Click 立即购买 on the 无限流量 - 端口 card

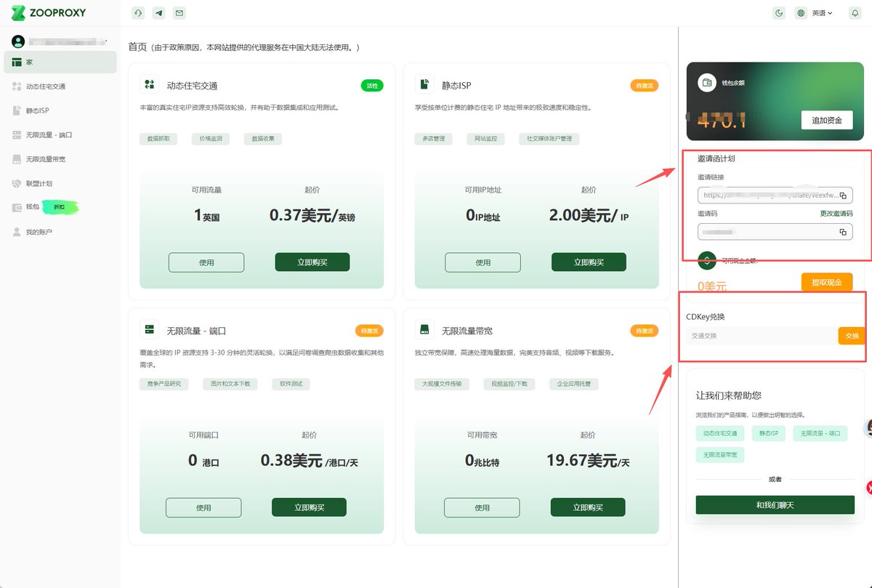point(309,507)
